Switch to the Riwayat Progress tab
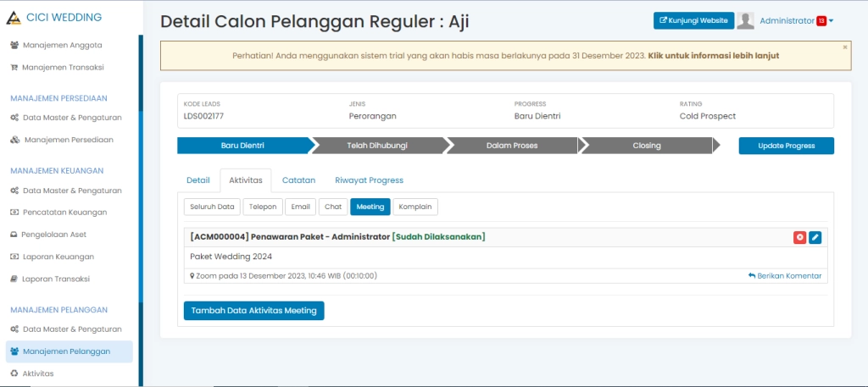The width and height of the screenshot is (868, 387). 369,180
